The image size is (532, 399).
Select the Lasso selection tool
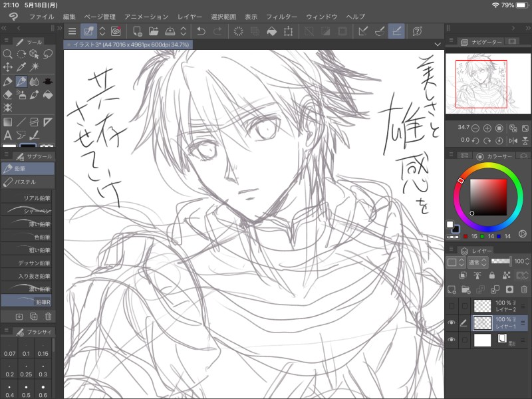(48, 54)
